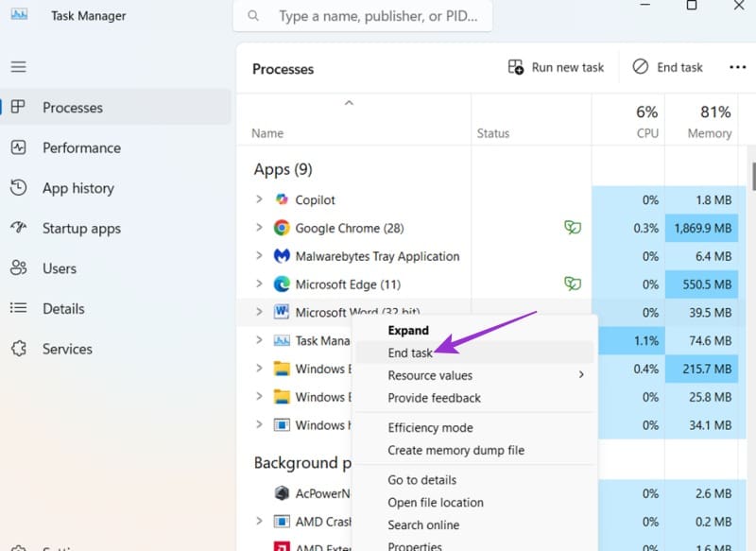The height and width of the screenshot is (551, 756).
Task: Click the AcPowerN process icon
Action: [x=282, y=493]
